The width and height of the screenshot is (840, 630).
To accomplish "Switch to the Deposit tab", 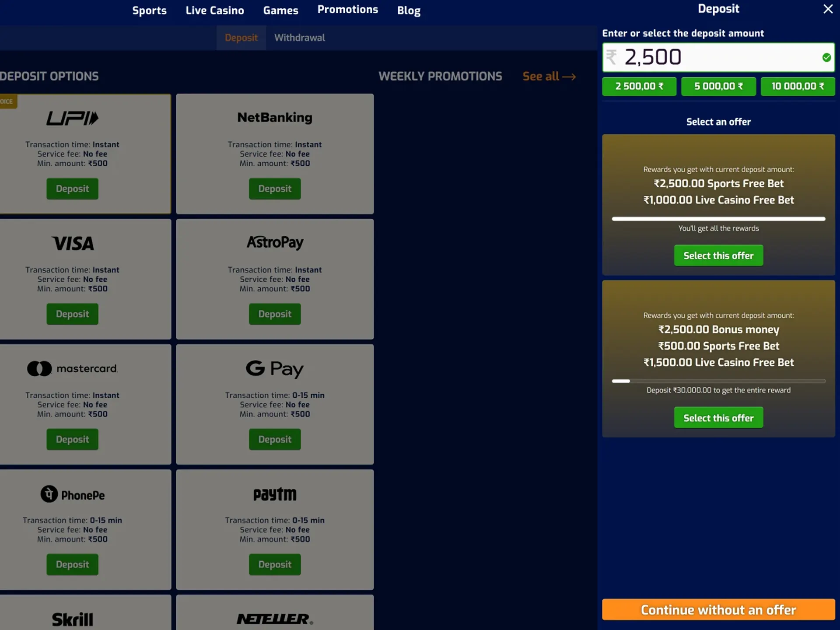I will (241, 38).
